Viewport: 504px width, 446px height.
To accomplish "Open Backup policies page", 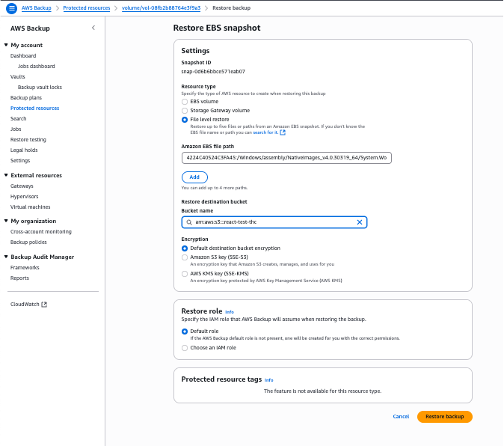I will 28,242.
